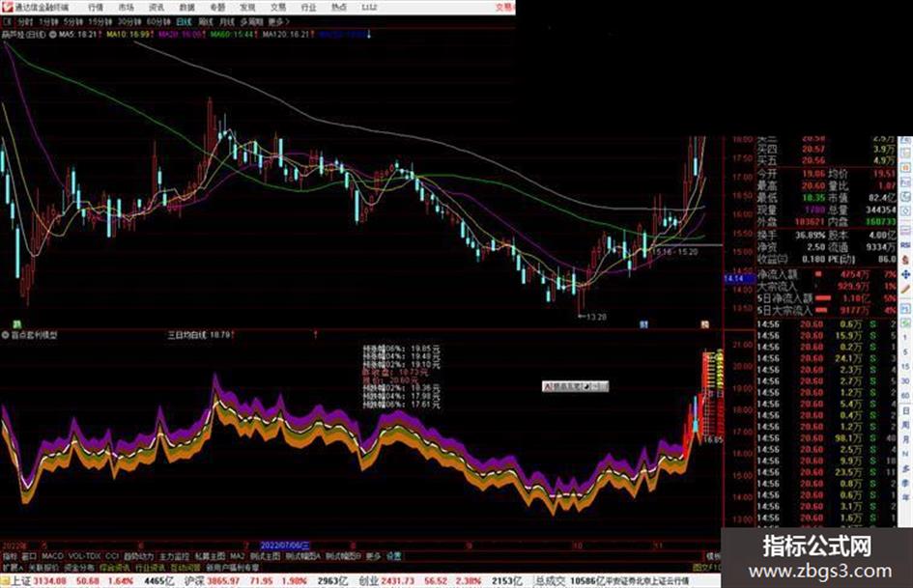Select the 多周期 multi-period tab
The width and height of the screenshot is (913, 588).
coord(251,21)
